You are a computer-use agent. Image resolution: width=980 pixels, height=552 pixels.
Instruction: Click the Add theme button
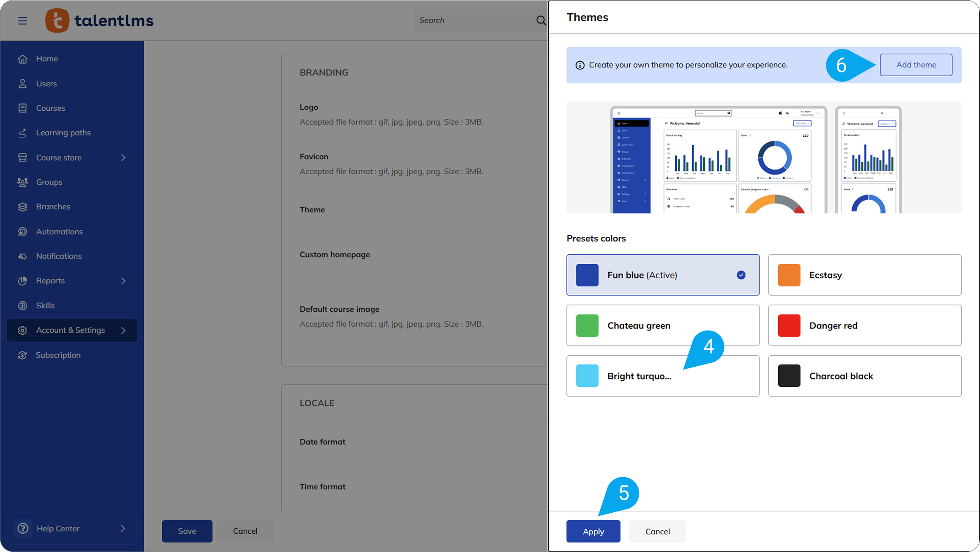(x=916, y=65)
